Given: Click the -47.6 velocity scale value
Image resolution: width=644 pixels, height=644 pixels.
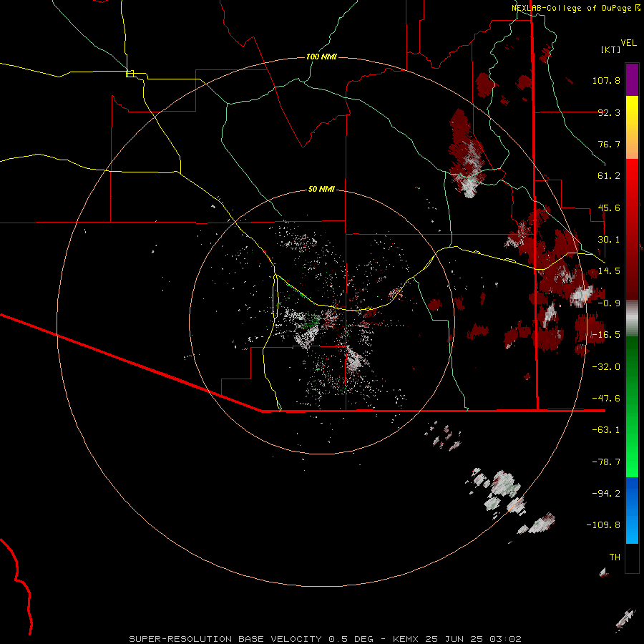Looking at the screenshot, I should 606,399.
